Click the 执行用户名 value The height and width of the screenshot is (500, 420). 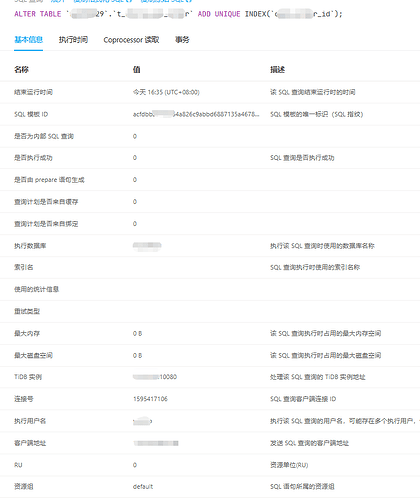(142, 421)
